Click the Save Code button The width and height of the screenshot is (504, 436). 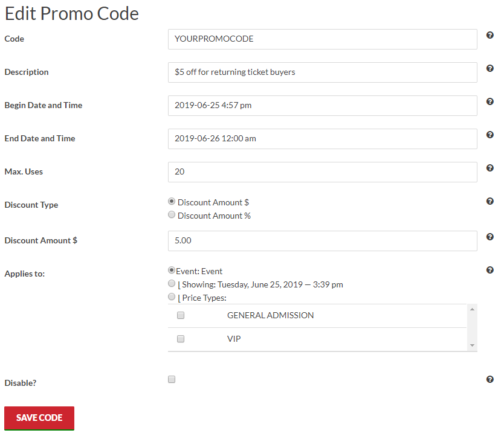pos(39,418)
